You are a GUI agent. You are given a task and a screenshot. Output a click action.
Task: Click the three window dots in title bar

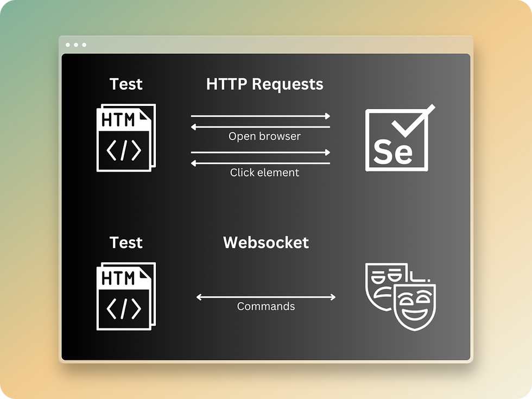76,45
